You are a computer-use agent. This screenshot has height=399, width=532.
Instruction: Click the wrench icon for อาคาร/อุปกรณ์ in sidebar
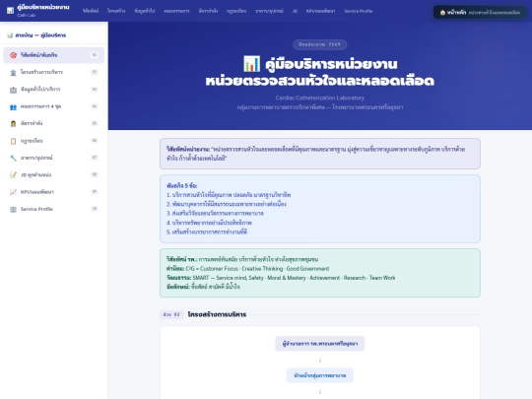13,158
